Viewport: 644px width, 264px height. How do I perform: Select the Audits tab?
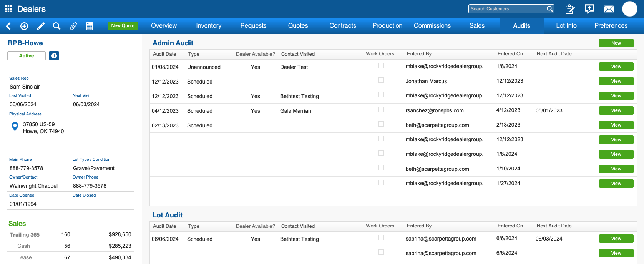522,26
